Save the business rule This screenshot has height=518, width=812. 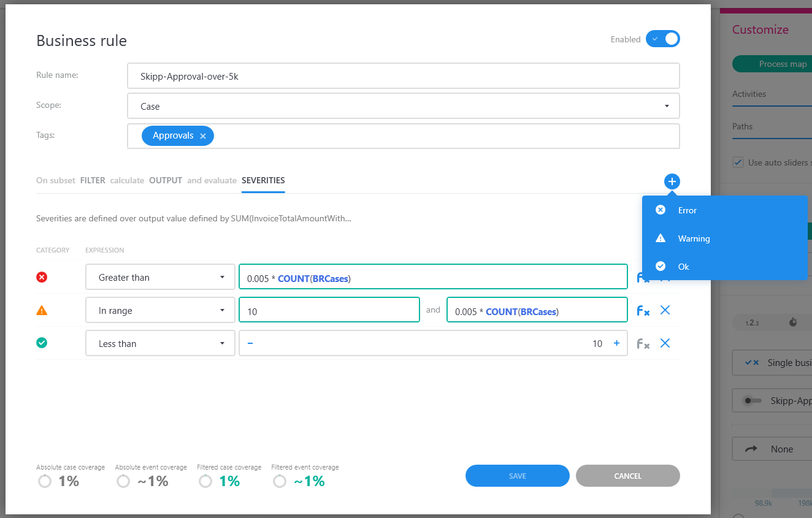[x=518, y=476]
